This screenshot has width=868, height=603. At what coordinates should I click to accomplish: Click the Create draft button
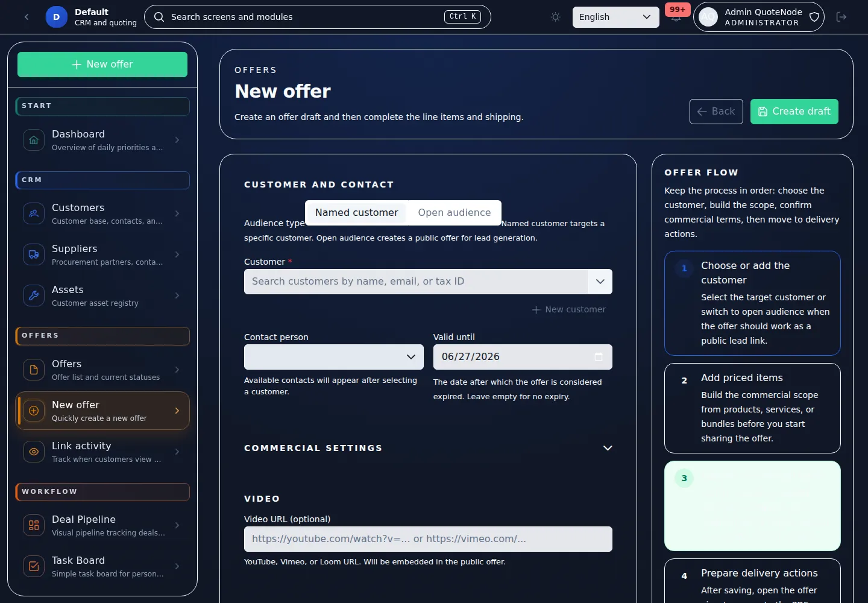pyautogui.click(x=794, y=112)
